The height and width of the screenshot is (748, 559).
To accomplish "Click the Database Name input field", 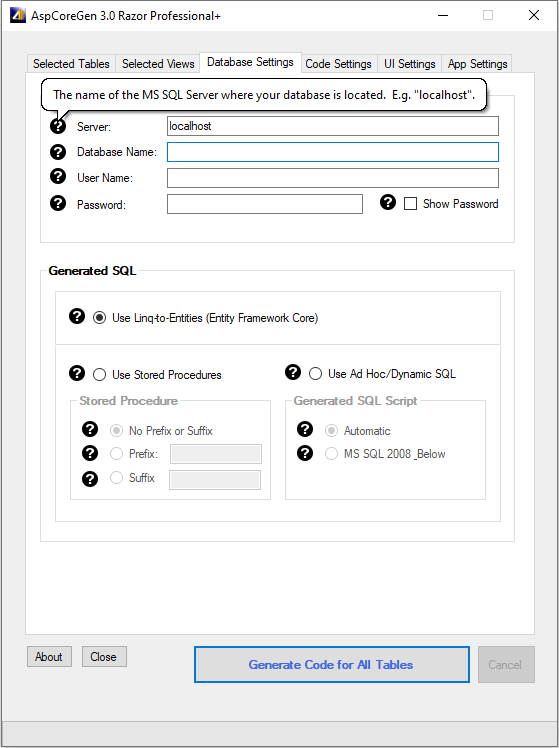I will (x=332, y=152).
